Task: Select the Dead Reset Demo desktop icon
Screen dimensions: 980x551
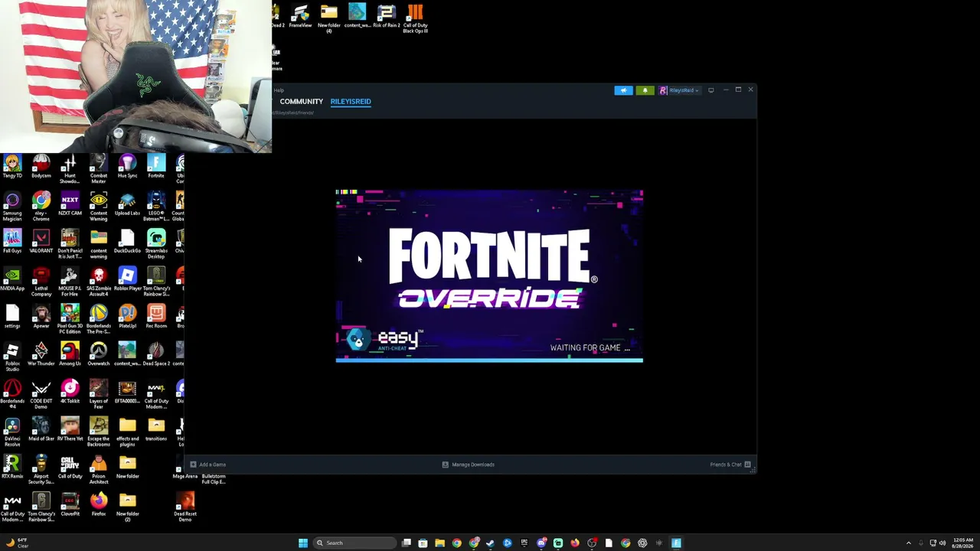Action: [185, 507]
